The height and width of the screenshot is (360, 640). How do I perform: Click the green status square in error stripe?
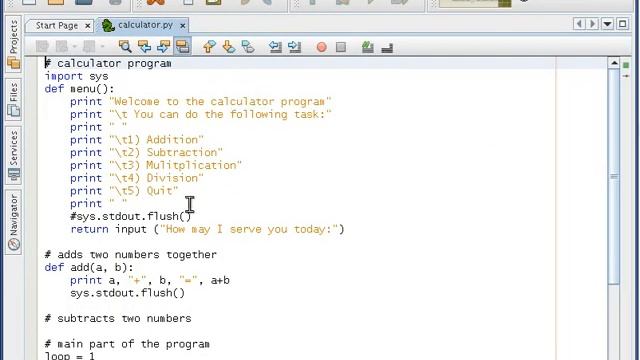tap(626, 65)
